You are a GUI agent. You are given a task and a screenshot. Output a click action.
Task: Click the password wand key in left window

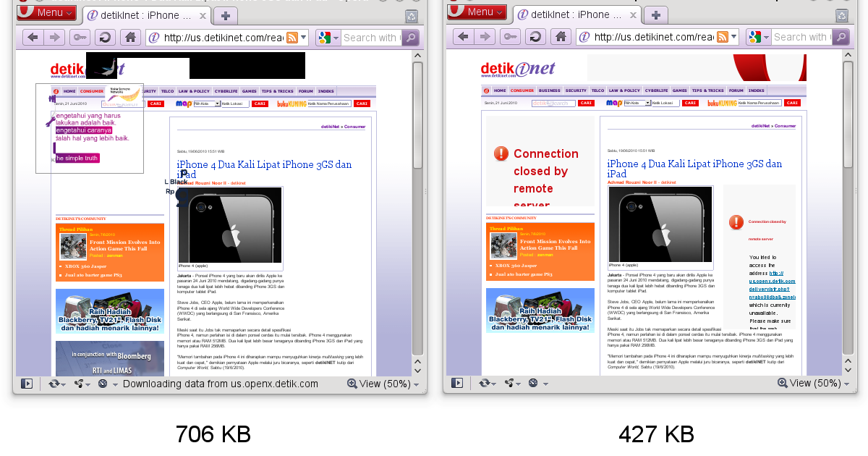point(80,38)
